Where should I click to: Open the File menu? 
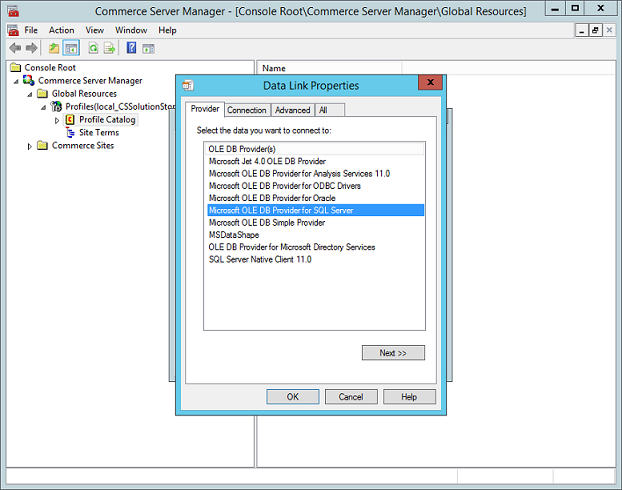click(31, 30)
